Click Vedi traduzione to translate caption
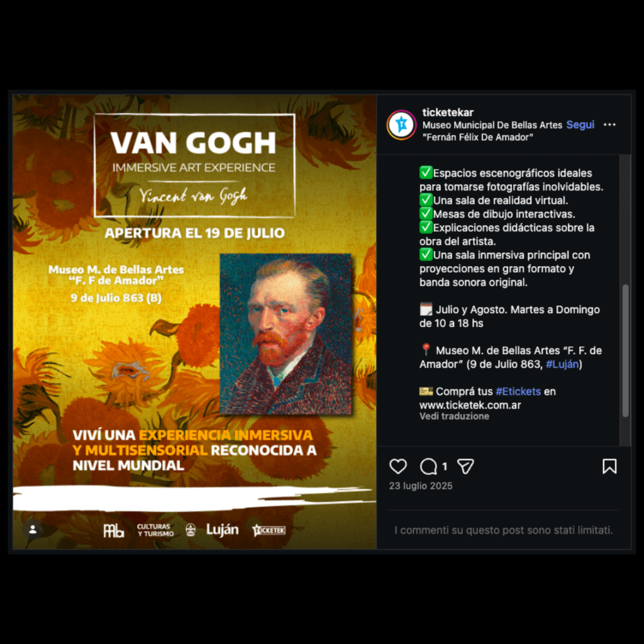644x644 pixels. pyautogui.click(x=454, y=416)
